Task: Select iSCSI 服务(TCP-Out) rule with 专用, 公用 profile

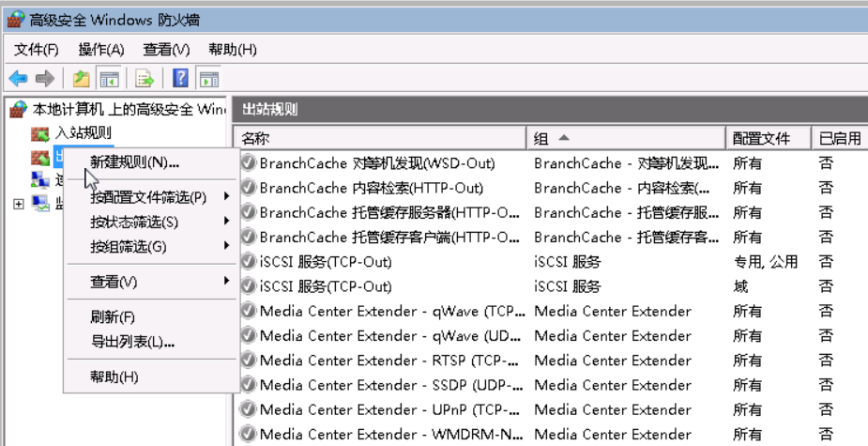Action: pyautogui.click(x=326, y=262)
